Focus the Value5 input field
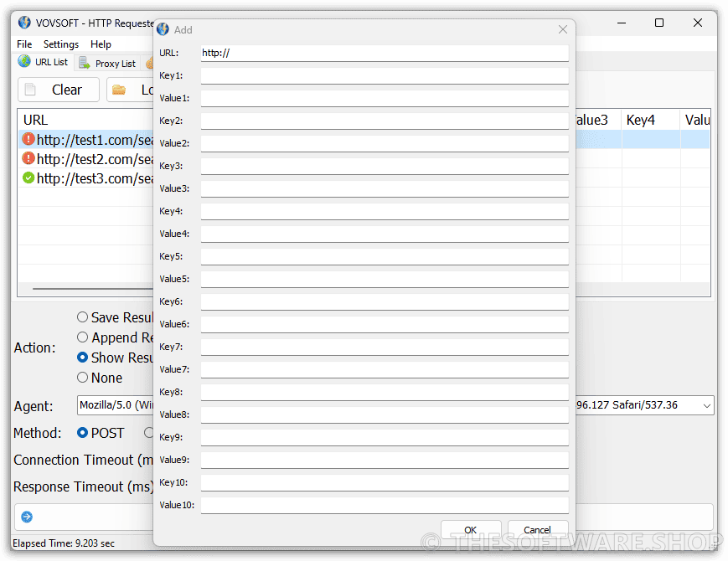728x561 pixels. 385,280
